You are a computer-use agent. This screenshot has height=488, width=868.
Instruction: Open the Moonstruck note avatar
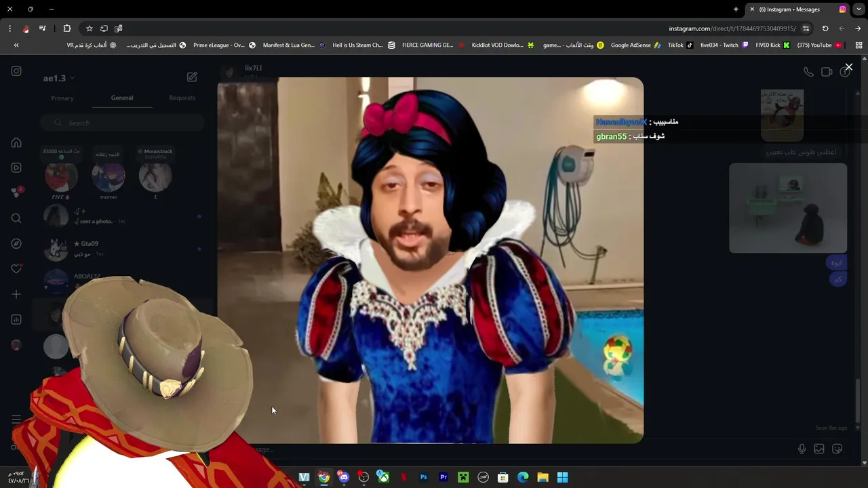point(155,176)
